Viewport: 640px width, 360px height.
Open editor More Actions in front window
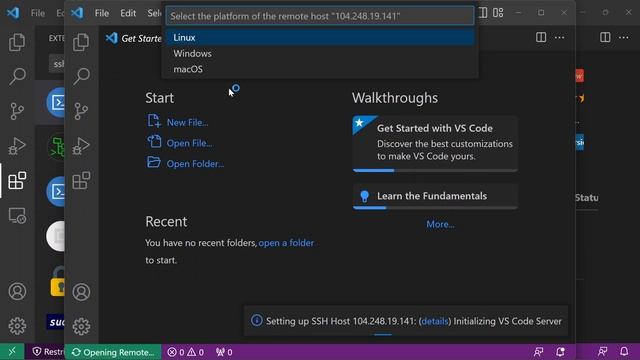pos(560,38)
